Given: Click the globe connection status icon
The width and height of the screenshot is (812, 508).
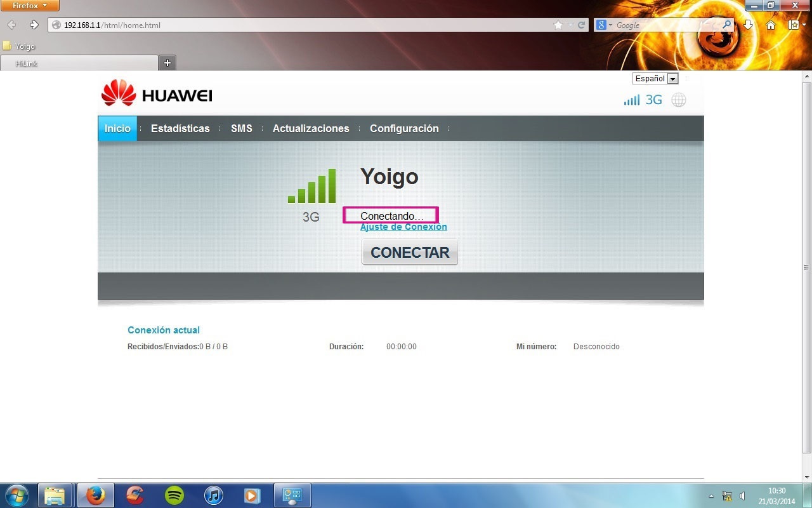Looking at the screenshot, I should [679, 100].
